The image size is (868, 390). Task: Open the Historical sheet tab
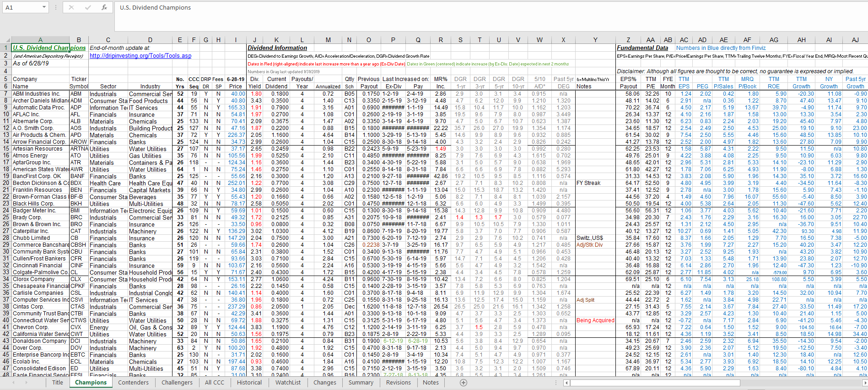coord(249,383)
